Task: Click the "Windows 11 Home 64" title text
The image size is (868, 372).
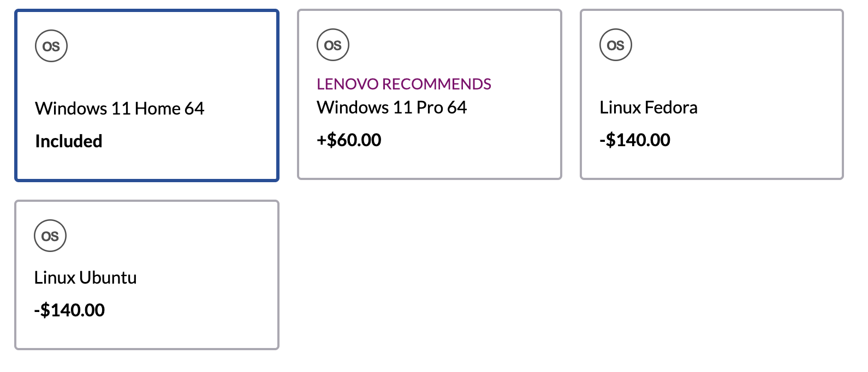Action: (120, 109)
